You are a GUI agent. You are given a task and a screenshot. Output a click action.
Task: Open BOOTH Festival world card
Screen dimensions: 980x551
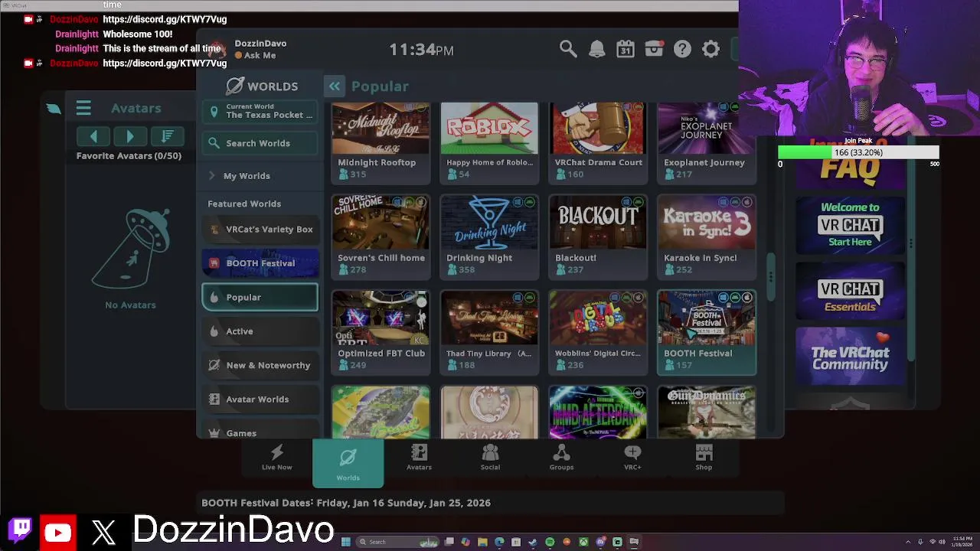pos(707,332)
